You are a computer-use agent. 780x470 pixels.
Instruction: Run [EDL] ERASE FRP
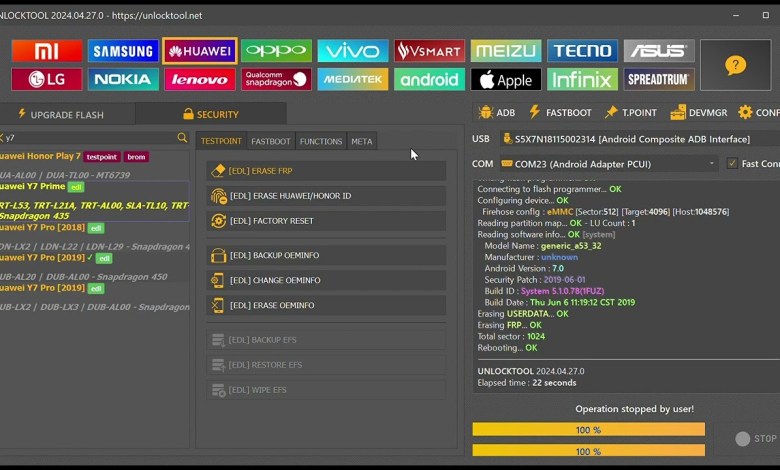[x=326, y=171]
